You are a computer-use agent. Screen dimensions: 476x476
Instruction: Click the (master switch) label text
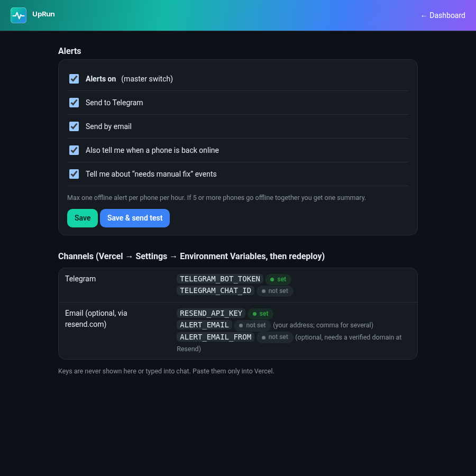[147, 79]
